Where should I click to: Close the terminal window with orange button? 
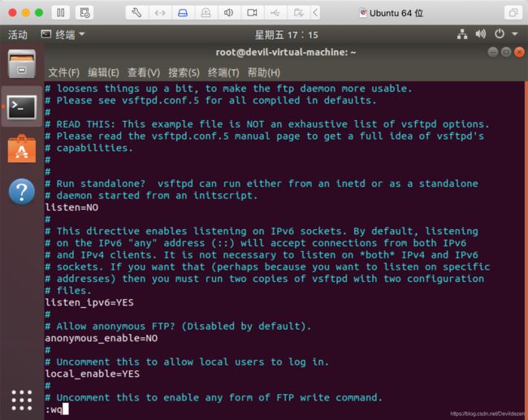(x=519, y=52)
